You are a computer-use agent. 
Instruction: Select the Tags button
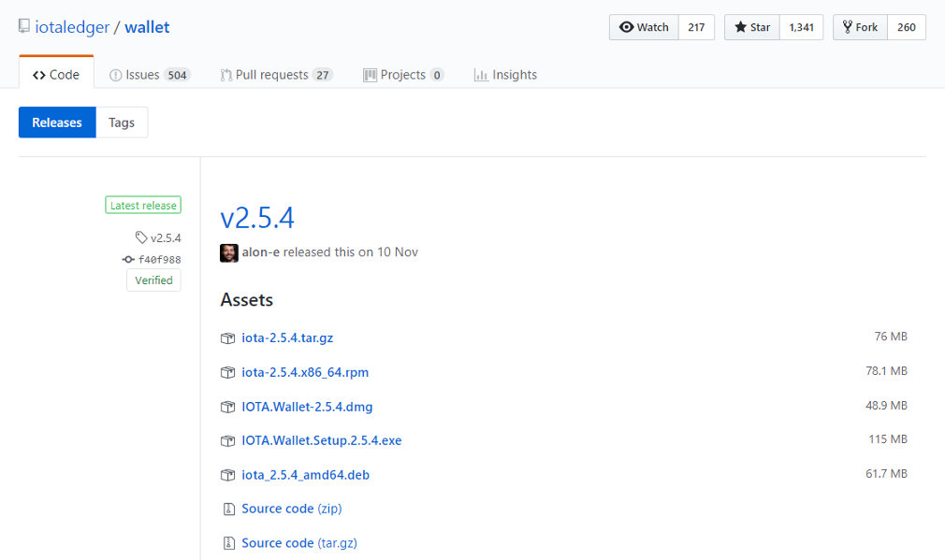click(x=122, y=122)
